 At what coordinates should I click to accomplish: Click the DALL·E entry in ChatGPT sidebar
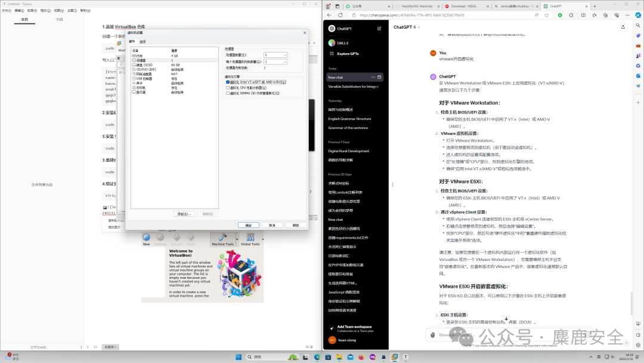344,43
